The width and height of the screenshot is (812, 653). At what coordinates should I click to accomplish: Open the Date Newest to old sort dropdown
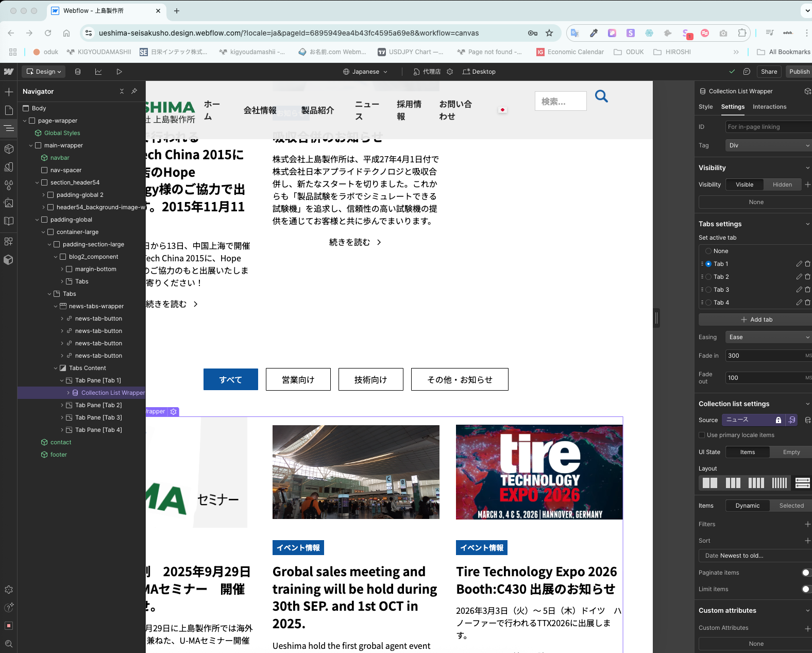point(755,556)
